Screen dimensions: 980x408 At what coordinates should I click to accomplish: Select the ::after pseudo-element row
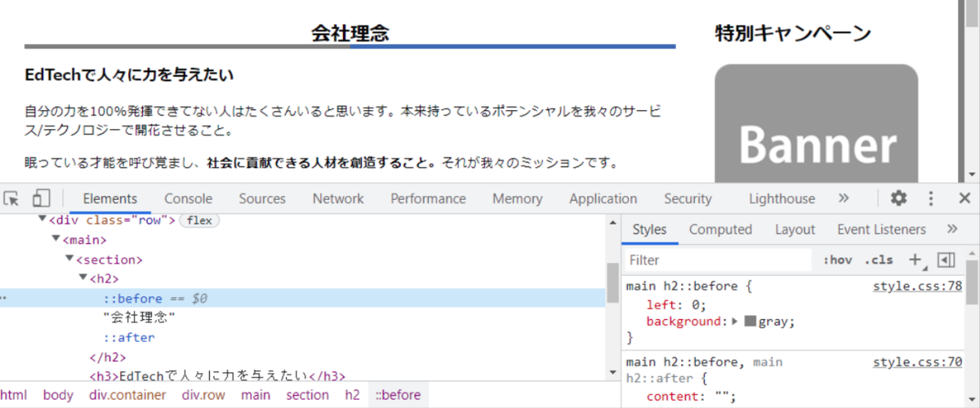tap(128, 337)
